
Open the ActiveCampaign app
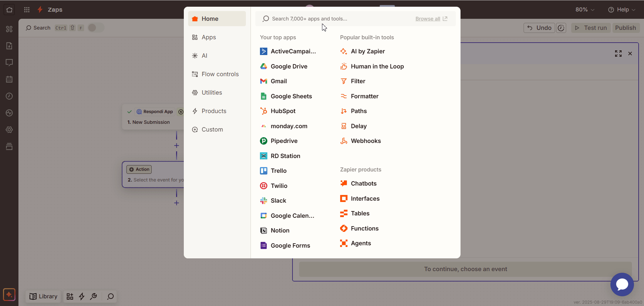288,51
